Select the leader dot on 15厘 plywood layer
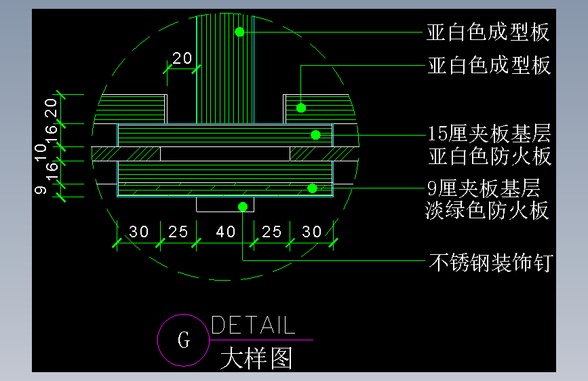Screen dimensions: 588x381 click(x=316, y=135)
